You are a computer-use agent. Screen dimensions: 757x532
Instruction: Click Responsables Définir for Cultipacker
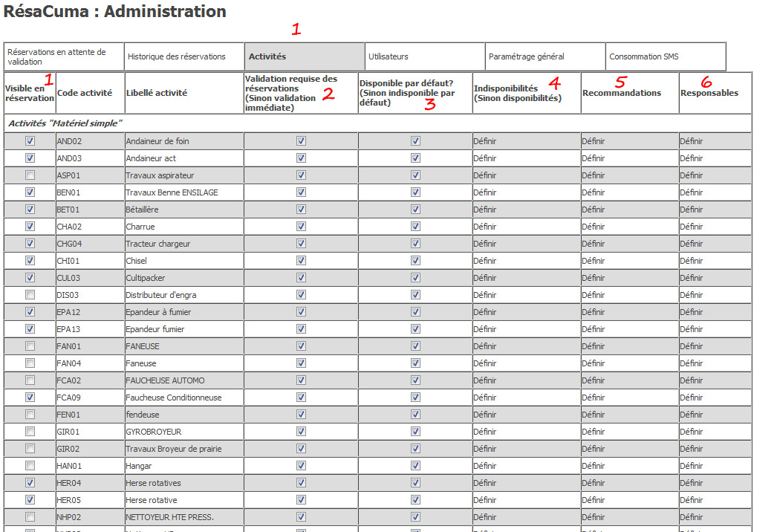[692, 278]
